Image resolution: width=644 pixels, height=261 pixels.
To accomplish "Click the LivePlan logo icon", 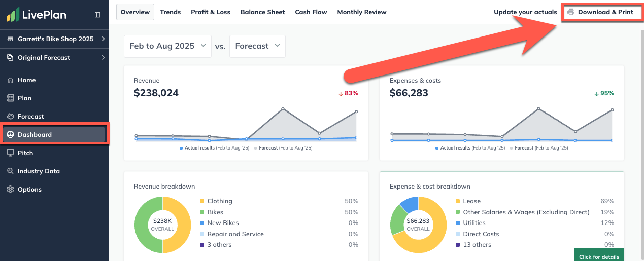I will [x=13, y=15].
